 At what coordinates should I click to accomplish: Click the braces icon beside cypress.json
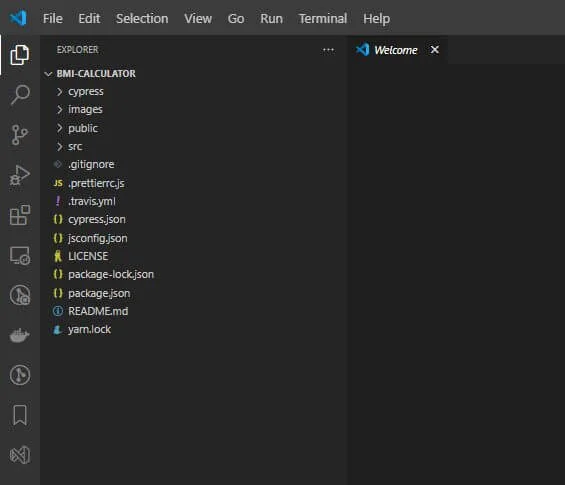point(58,219)
